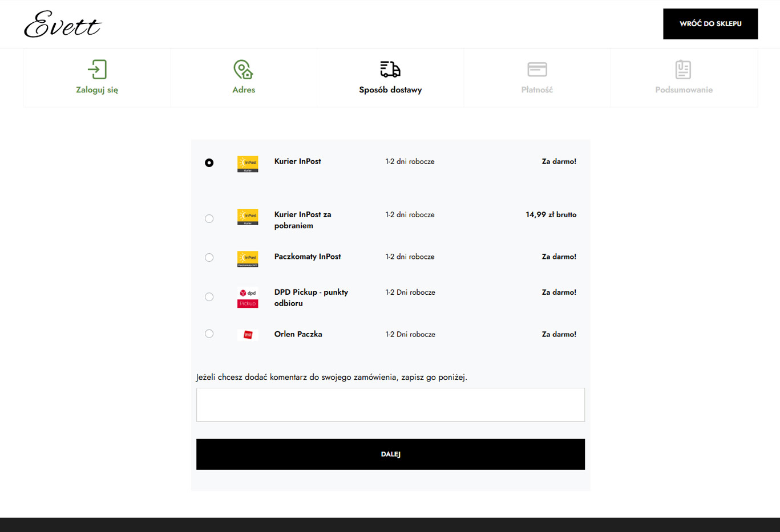Select Orlen Paczka radio button
780x532 pixels.
209,334
